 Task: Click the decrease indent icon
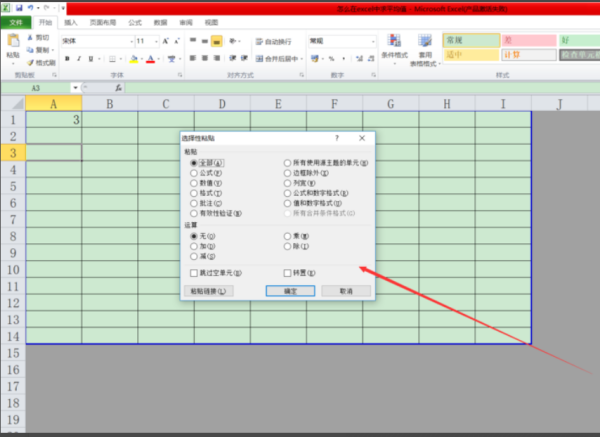coord(232,58)
